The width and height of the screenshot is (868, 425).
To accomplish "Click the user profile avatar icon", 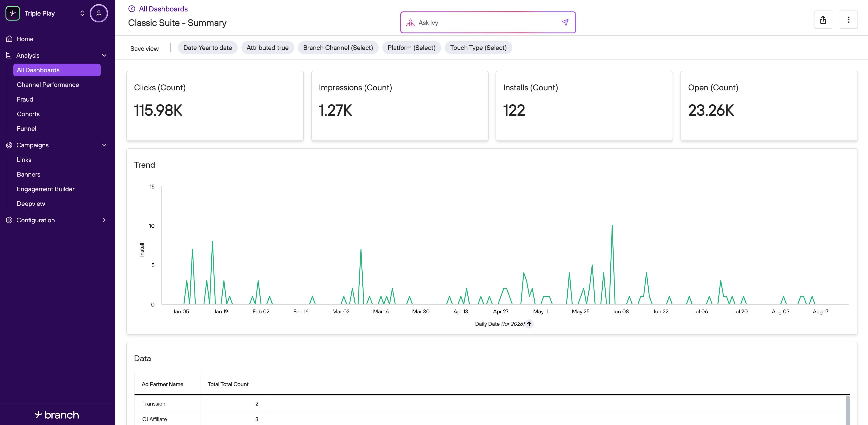I will tap(99, 13).
